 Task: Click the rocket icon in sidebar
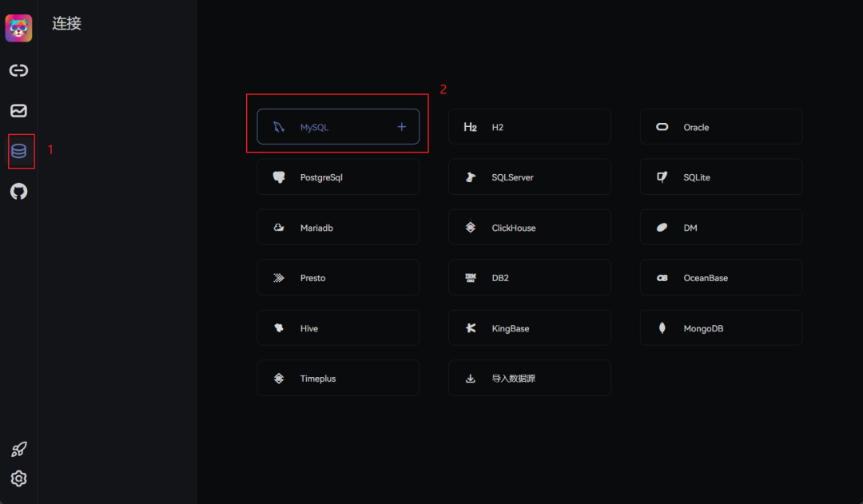tap(18, 449)
